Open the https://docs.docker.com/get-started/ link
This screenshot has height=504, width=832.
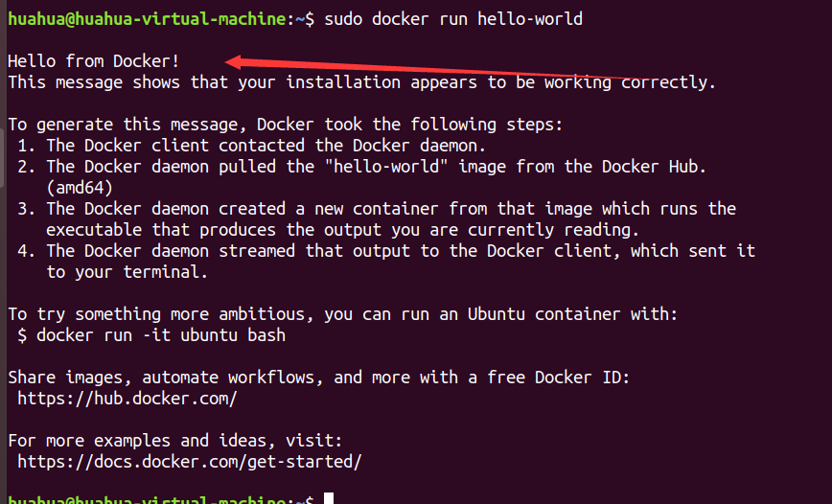click(x=190, y=462)
